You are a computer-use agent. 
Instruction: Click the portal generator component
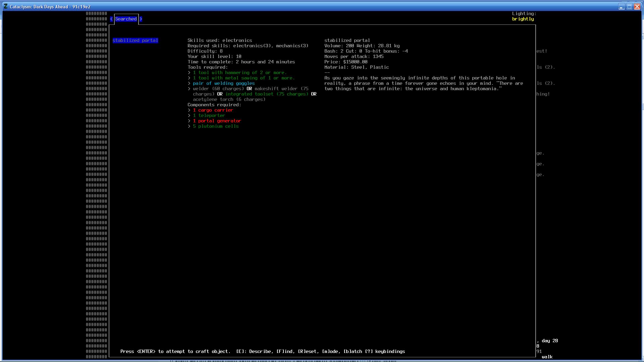tap(217, 121)
